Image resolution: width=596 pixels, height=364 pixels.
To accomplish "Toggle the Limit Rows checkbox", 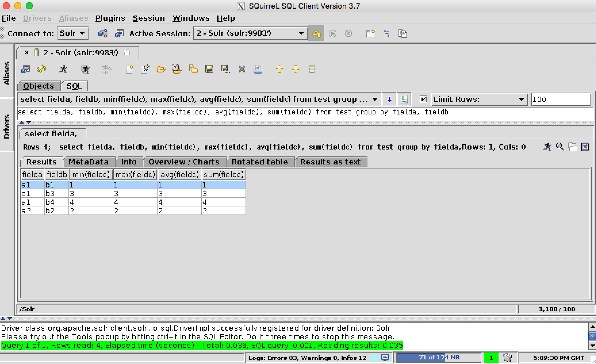I will click(x=423, y=99).
